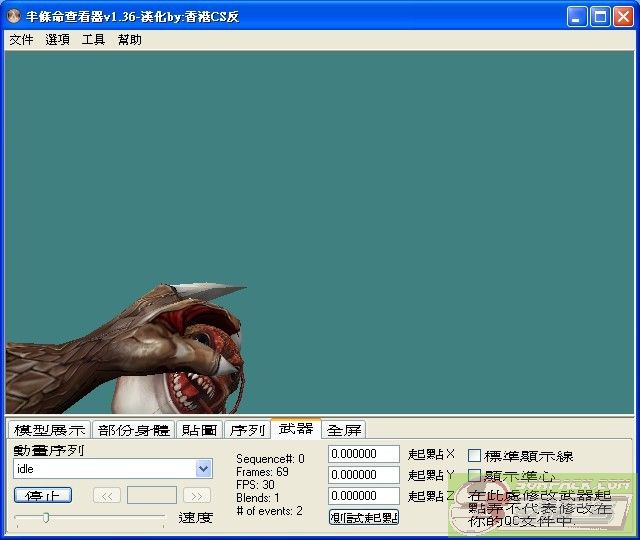Open the 工具 menu
640x540 pixels.
(93, 40)
